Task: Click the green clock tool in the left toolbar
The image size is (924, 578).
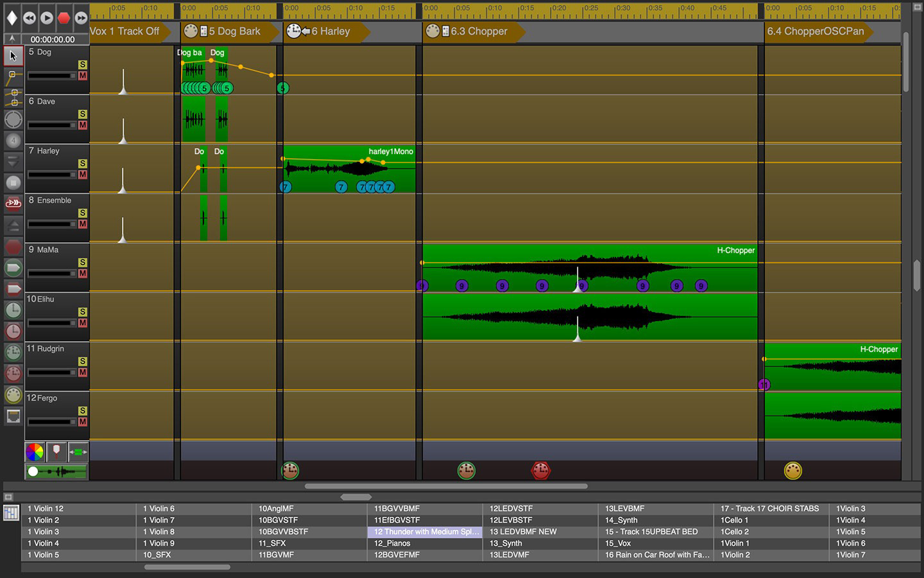Action: (13, 310)
